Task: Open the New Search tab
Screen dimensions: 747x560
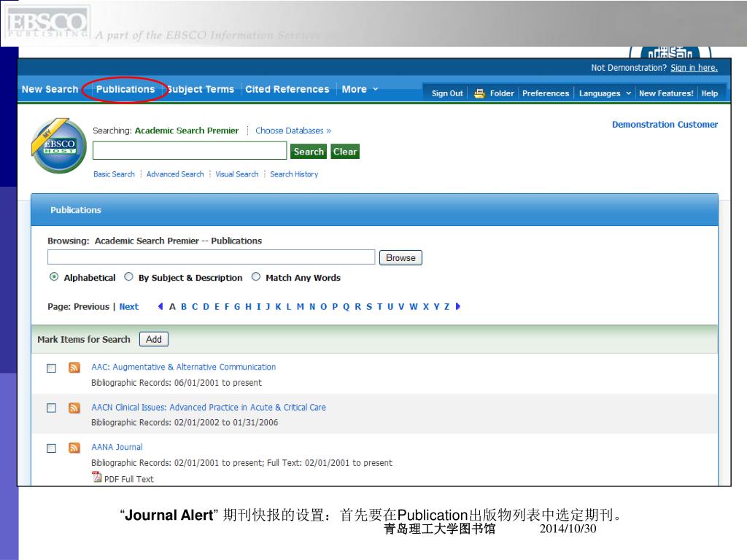Action: point(50,89)
